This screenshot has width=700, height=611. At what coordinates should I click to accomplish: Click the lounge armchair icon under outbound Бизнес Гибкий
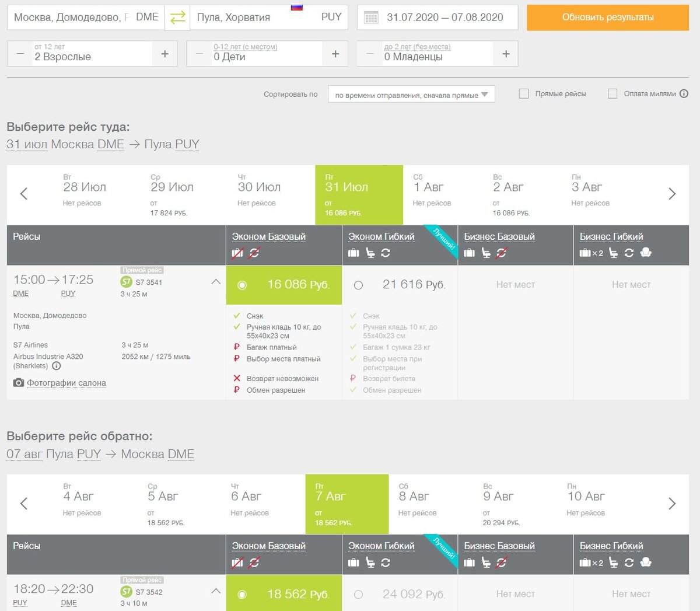click(646, 253)
